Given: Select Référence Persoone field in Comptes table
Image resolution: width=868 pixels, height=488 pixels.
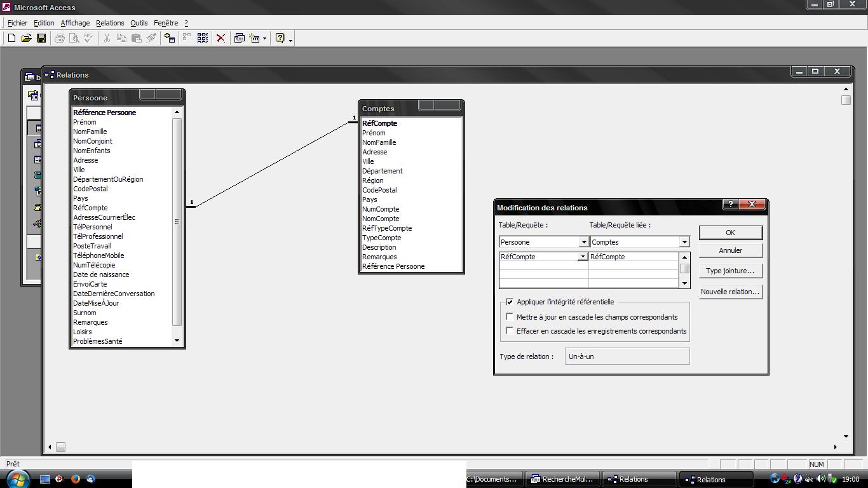Looking at the screenshot, I should (x=393, y=266).
